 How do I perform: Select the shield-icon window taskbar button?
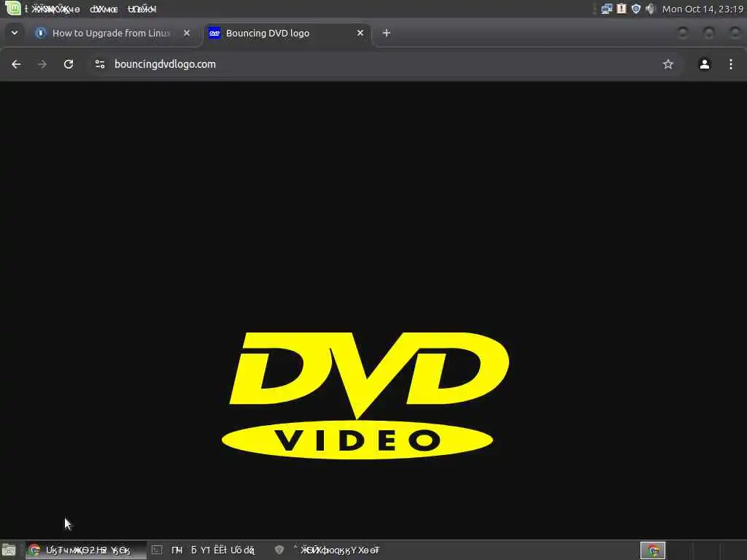[329, 550]
